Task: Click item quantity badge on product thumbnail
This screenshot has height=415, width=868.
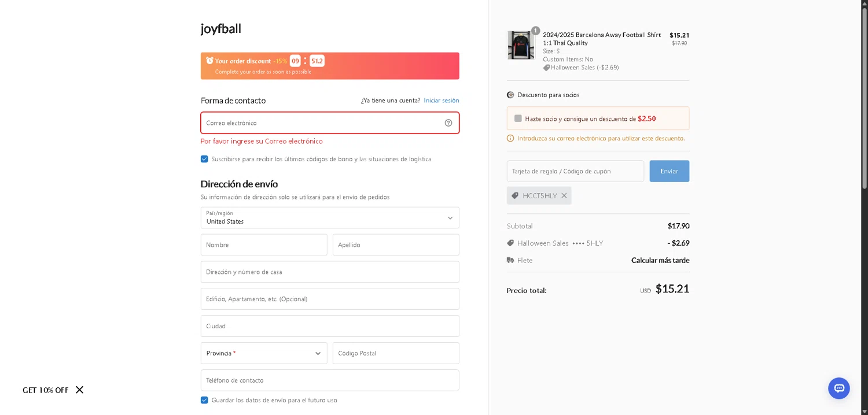Action: (536, 31)
